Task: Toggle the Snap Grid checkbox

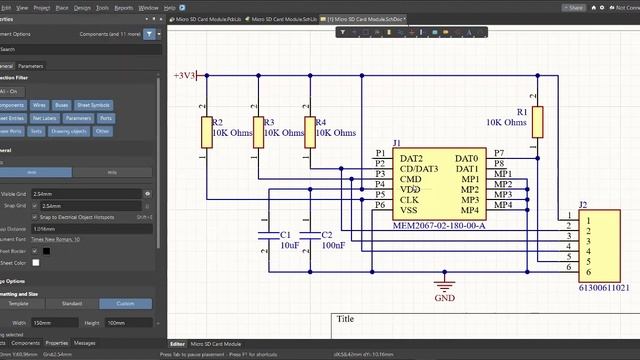Action: pyautogui.click(x=35, y=206)
